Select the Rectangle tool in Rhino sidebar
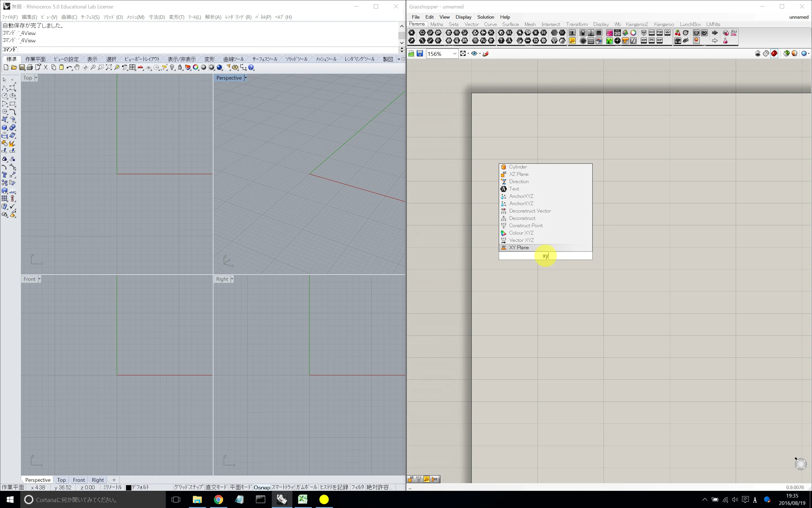The height and width of the screenshot is (508, 812). [12, 104]
